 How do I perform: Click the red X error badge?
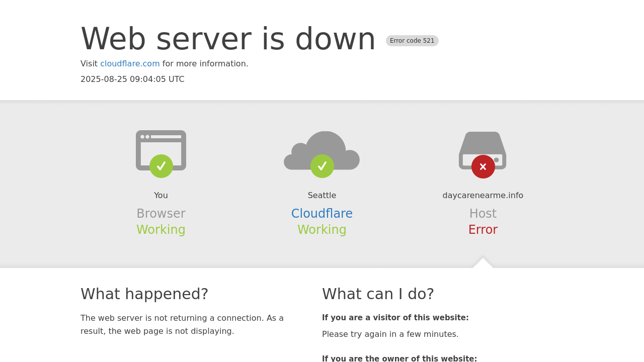coord(483,166)
